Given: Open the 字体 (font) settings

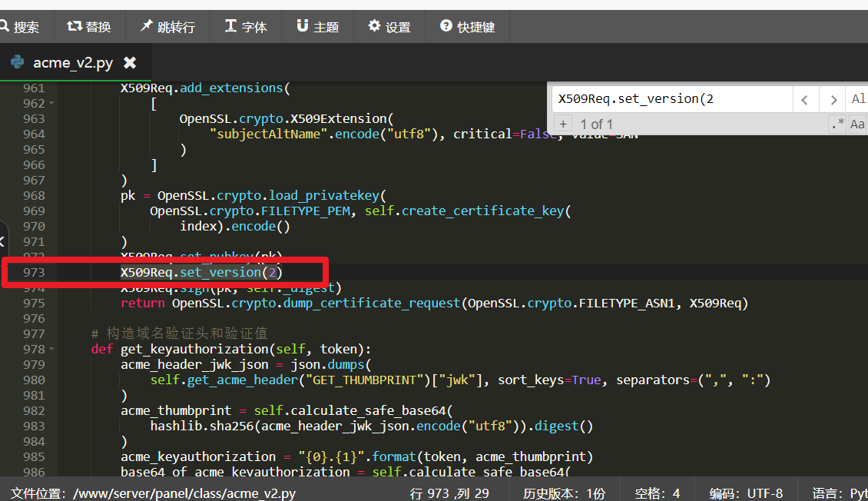Looking at the screenshot, I should tap(246, 27).
